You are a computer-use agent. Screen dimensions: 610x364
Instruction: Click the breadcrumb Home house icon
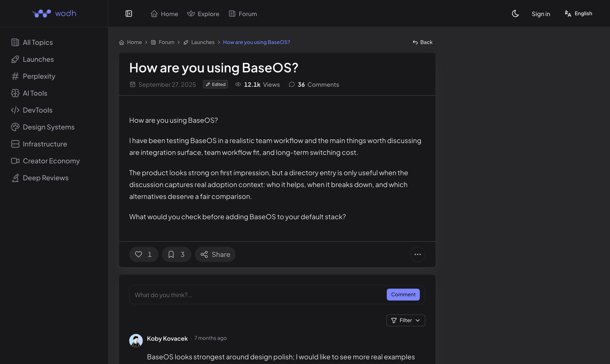click(122, 42)
